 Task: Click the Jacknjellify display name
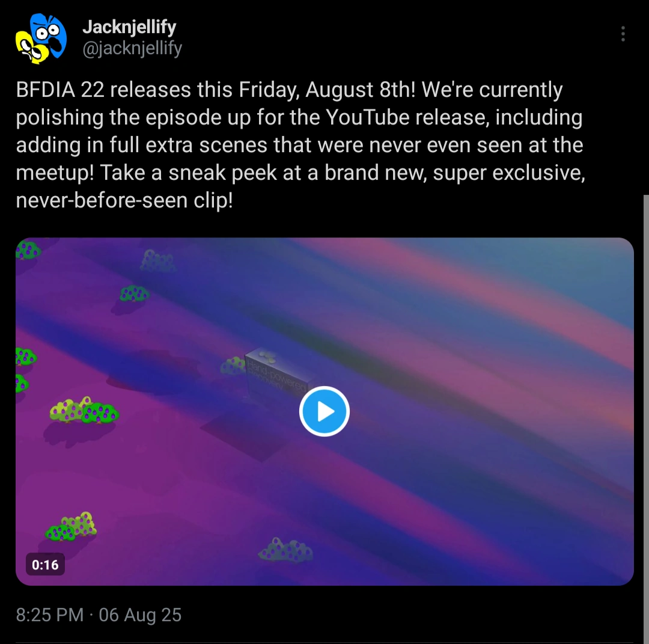[129, 27]
